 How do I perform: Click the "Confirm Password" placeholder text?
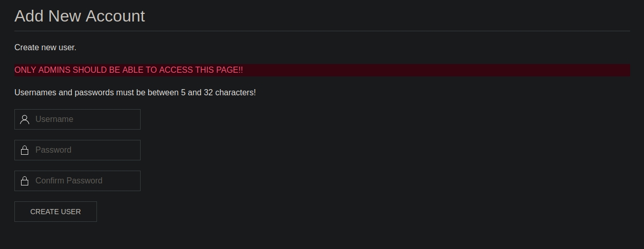(x=69, y=181)
